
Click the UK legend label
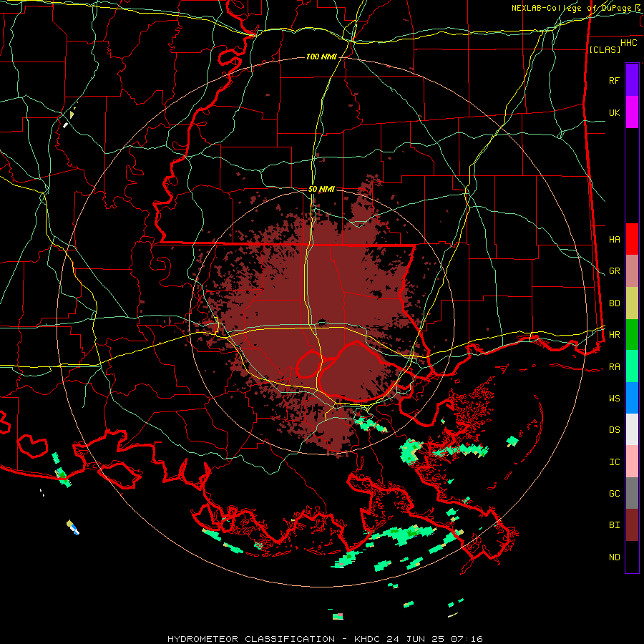click(x=614, y=112)
